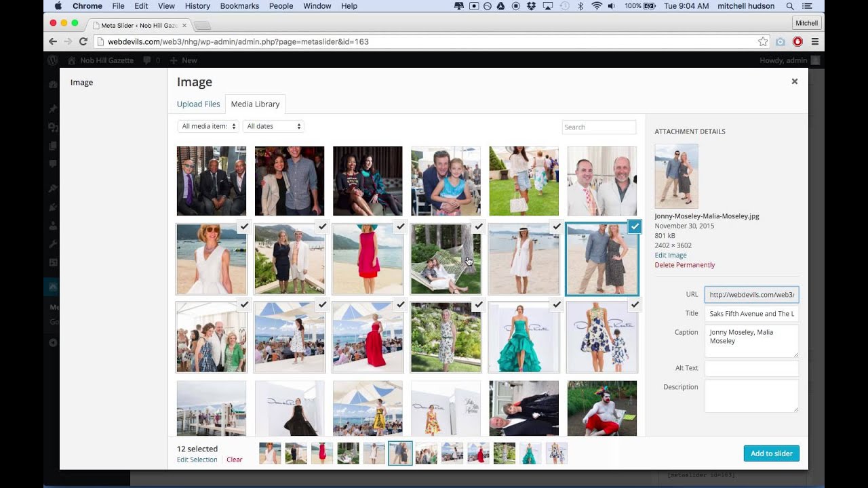
Task: Switch to the Upload Files tab
Action: (198, 104)
